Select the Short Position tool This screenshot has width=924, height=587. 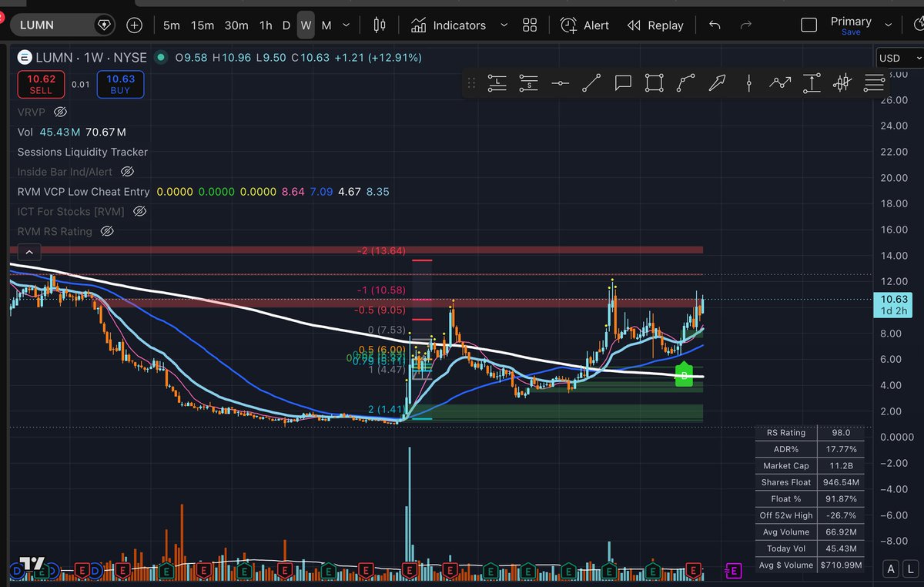[x=529, y=83]
